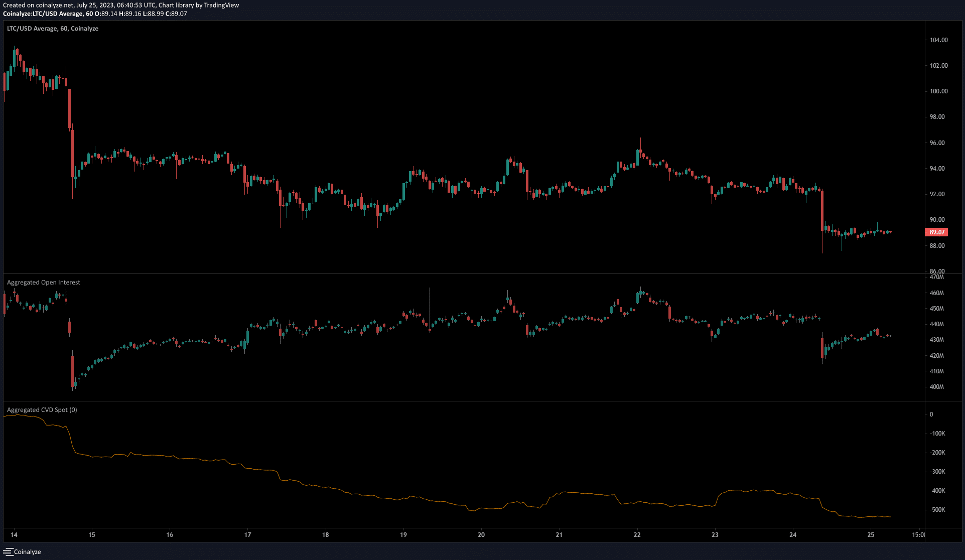Click the 400M open interest label
The height and width of the screenshot is (560, 965).
point(936,387)
